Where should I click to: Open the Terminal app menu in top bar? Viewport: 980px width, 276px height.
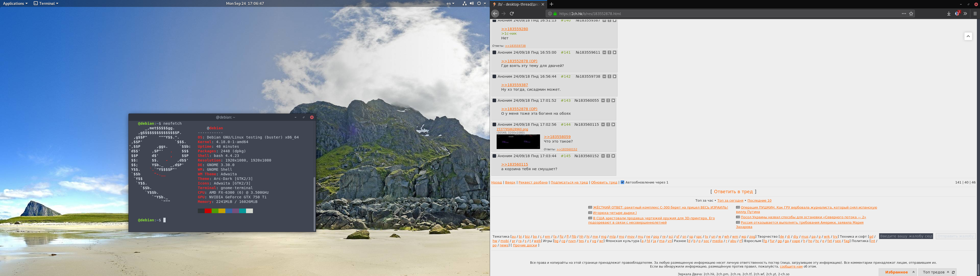point(46,3)
